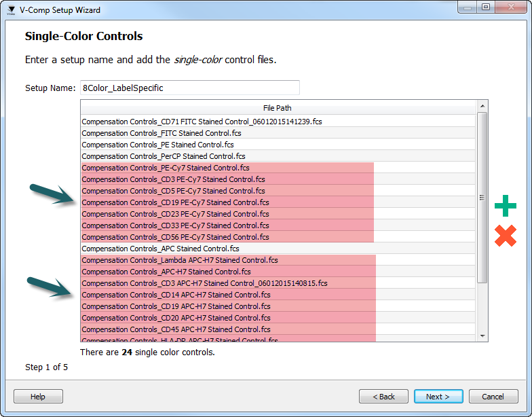This screenshot has height=417, width=532.
Task: Go back with the Back button
Action: pyautogui.click(x=383, y=397)
